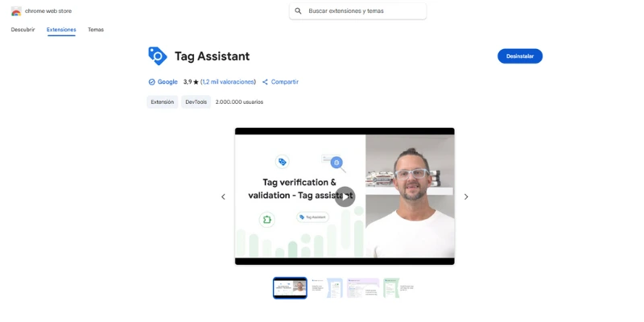
Task: Click the Tag Assistant title heading
Action: (x=213, y=56)
